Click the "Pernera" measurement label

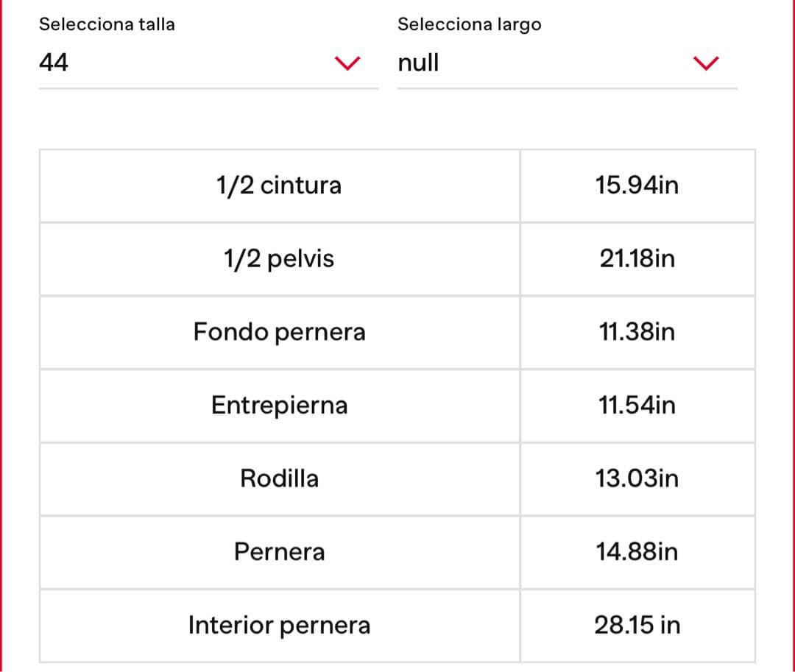coord(279,552)
